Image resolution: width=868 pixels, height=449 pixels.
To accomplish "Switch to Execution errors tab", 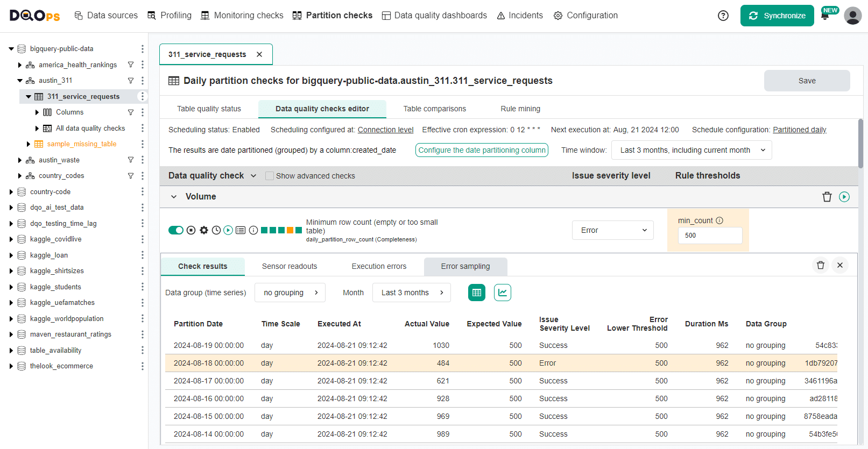I will tap(379, 266).
